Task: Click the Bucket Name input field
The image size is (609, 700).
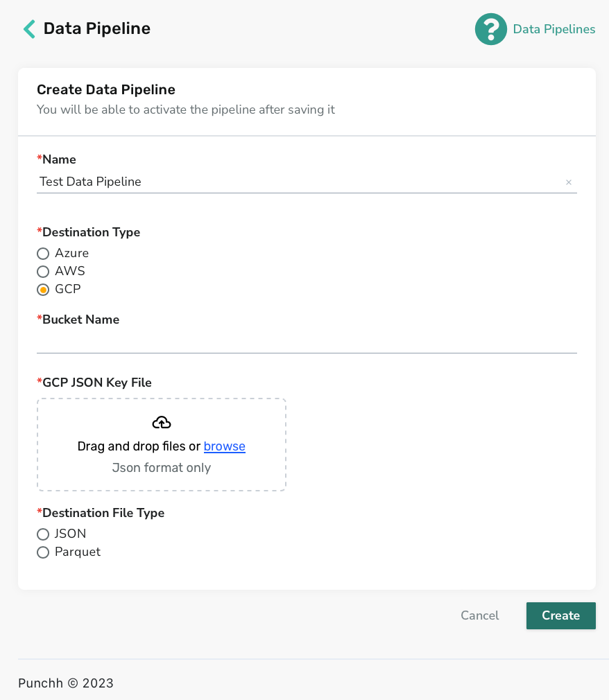Action: pos(307,342)
